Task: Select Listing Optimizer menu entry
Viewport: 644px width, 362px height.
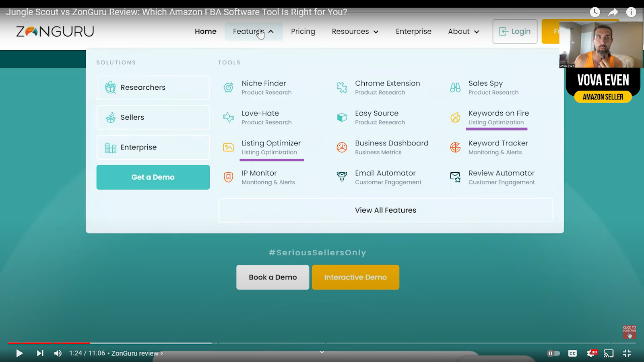Action: click(x=271, y=147)
